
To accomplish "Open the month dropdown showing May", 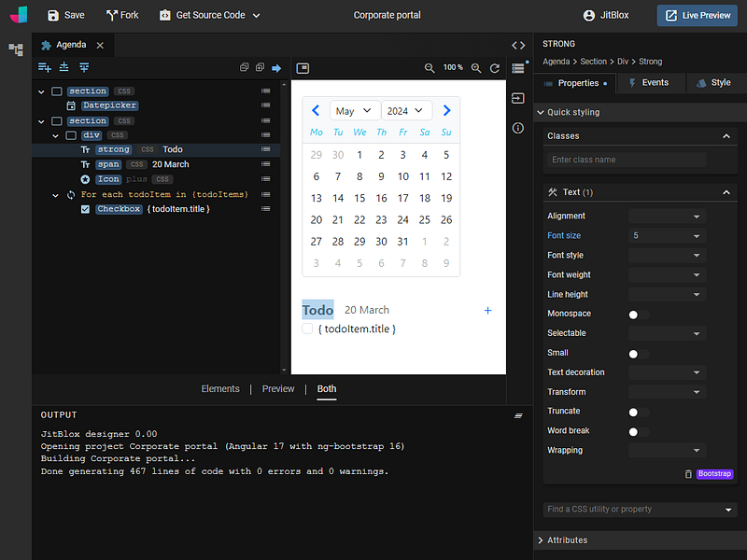I will point(354,111).
